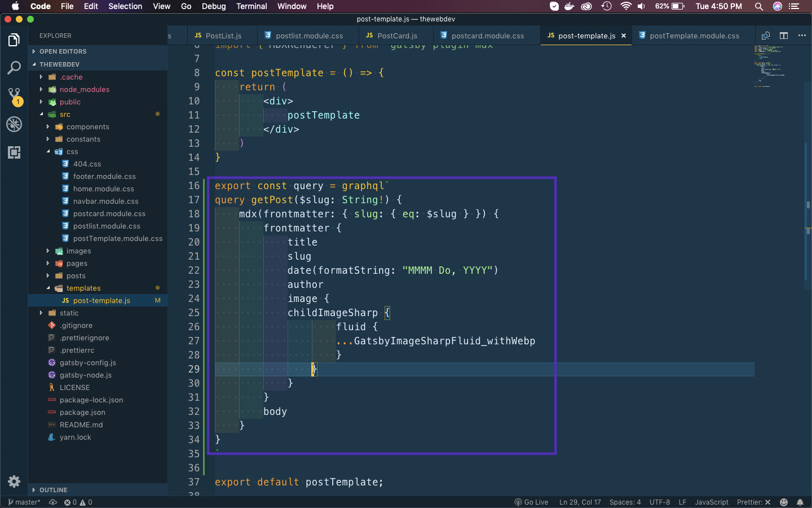Click Ln 29, Col 17 cursor position
This screenshot has height=508, width=812.
[580, 502]
